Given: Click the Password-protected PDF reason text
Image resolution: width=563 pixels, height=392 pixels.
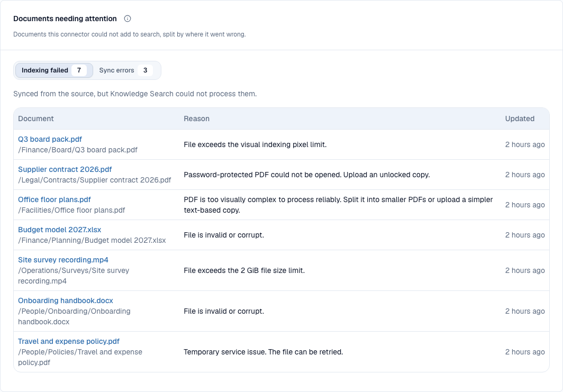Looking at the screenshot, I should click(307, 175).
